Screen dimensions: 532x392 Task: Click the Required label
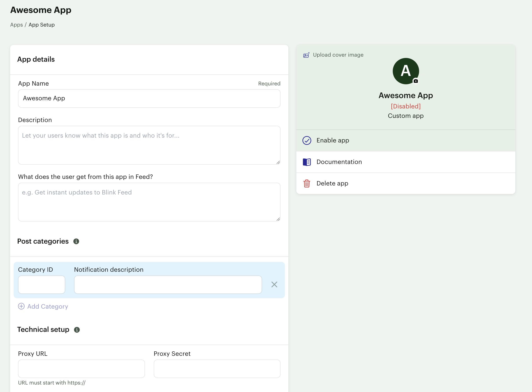(x=269, y=84)
